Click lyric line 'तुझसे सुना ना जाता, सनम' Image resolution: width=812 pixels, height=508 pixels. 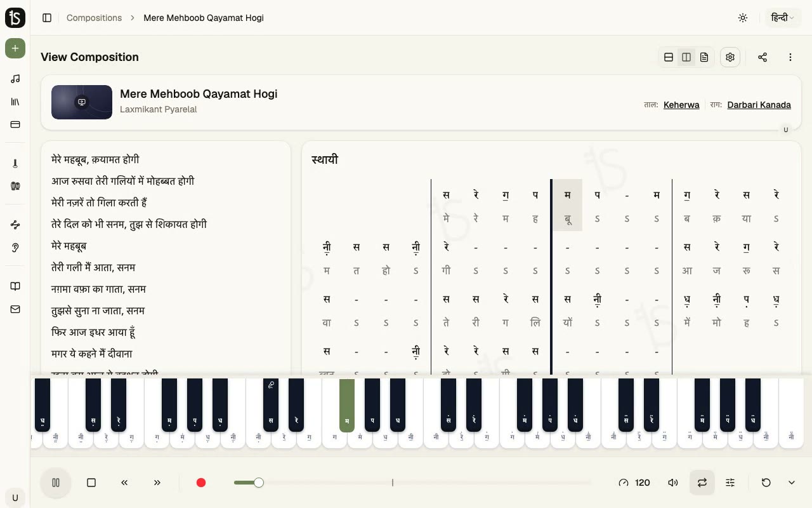[98, 311]
